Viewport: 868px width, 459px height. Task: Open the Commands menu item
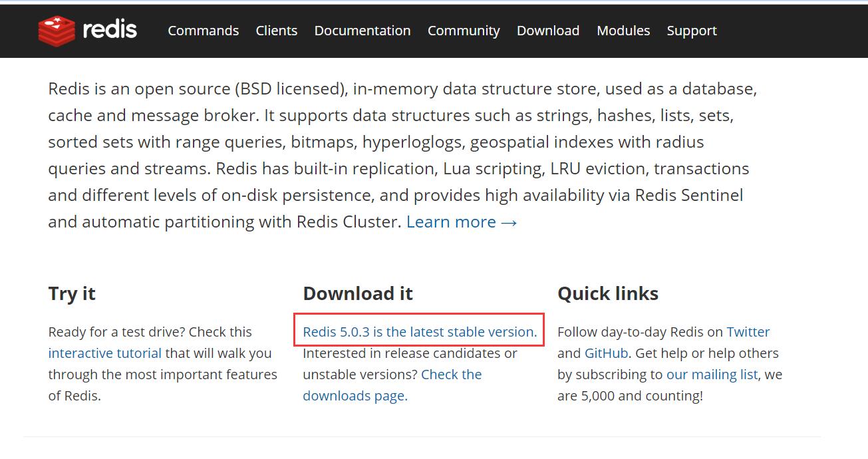[203, 31]
